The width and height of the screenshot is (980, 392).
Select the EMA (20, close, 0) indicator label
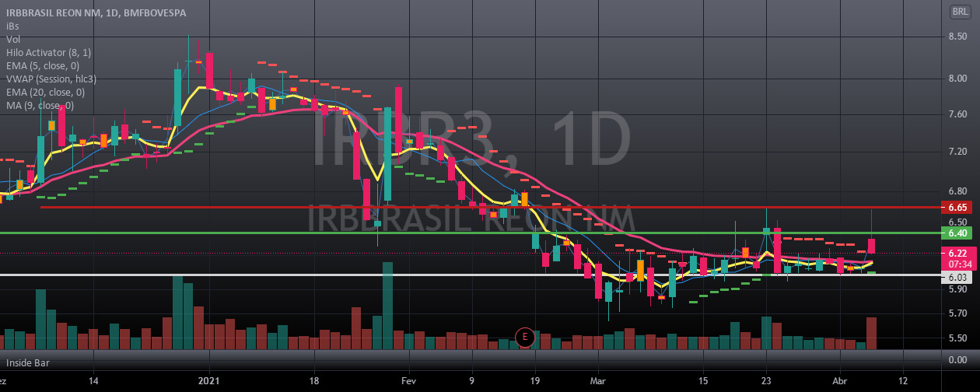click(45, 93)
